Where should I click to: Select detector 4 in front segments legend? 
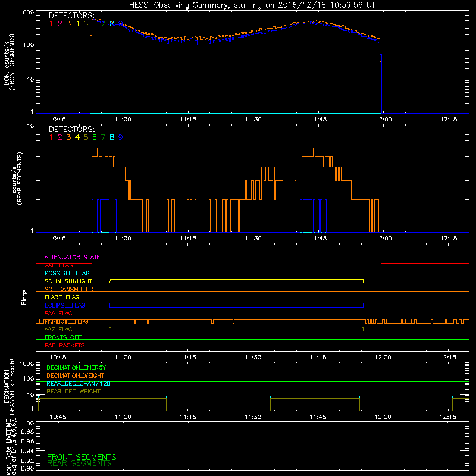77,24
